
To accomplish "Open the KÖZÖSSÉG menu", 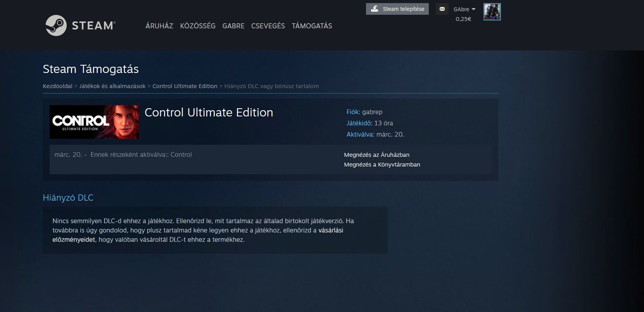I will (x=198, y=26).
